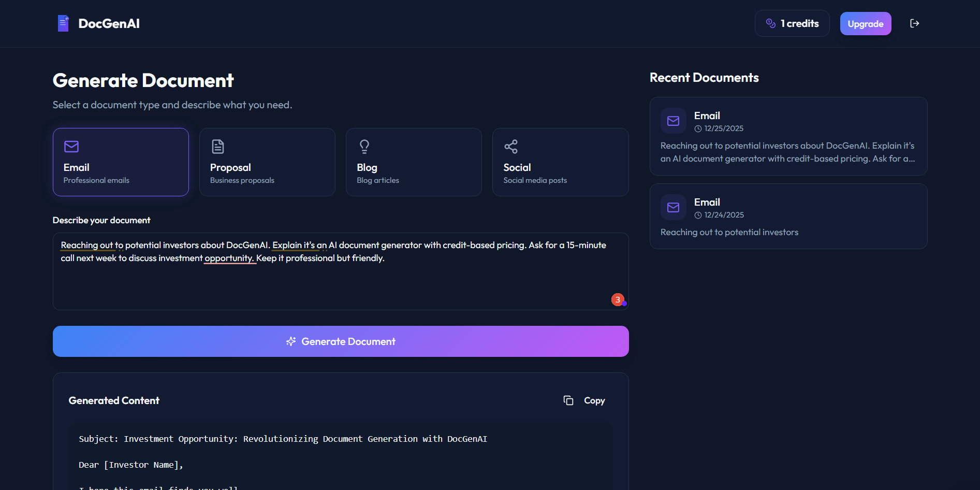980x490 pixels.
Task: Click the "Describe your document" label
Action: click(101, 220)
